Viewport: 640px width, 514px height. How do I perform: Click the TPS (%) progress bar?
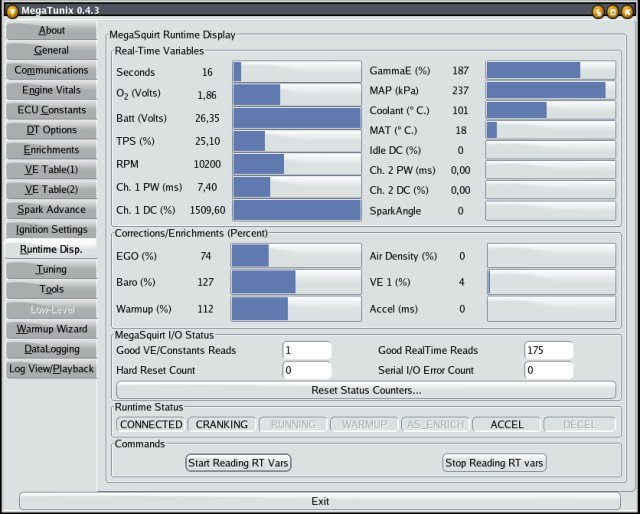point(297,141)
